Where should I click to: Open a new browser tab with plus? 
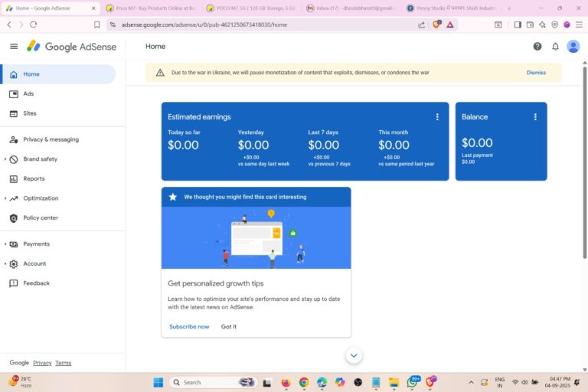point(509,8)
